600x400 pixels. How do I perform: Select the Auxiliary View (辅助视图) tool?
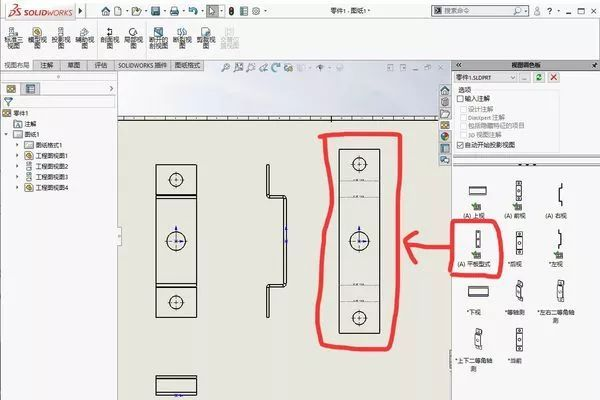pos(85,38)
